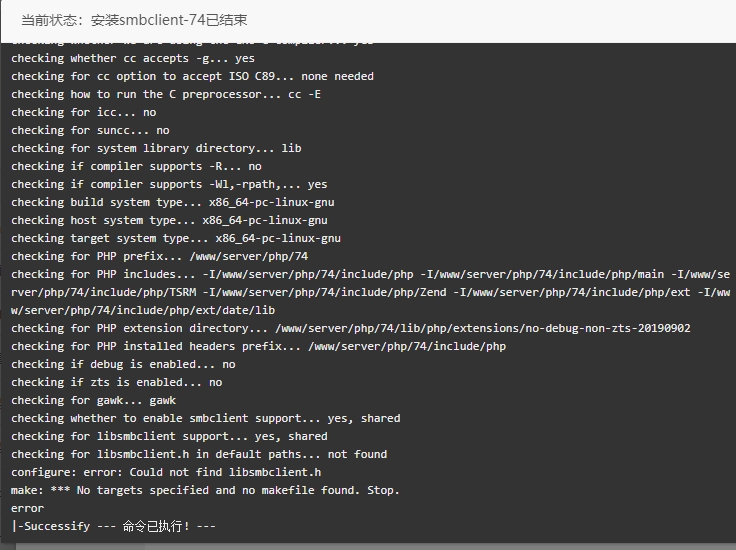Viewport: 736px width, 550px height.
Task: Click the status title about smbclient-74 install
Action: [134, 20]
